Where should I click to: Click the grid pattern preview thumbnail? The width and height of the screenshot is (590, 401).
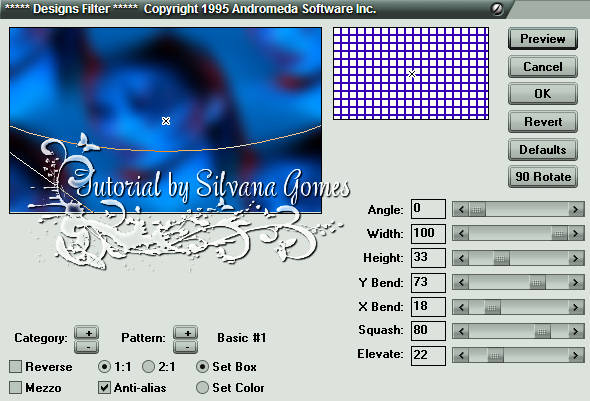click(x=411, y=73)
